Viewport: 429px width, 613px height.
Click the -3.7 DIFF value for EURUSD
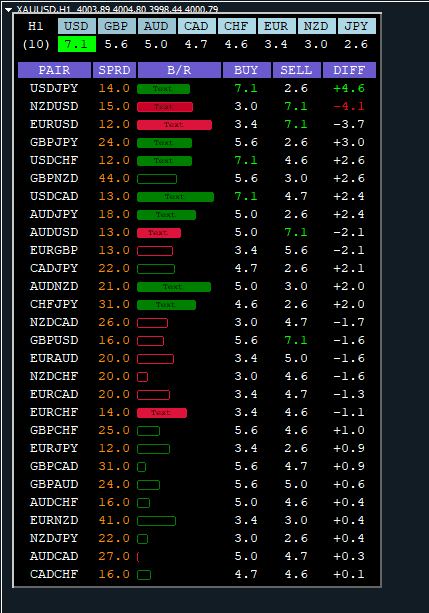(x=349, y=124)
